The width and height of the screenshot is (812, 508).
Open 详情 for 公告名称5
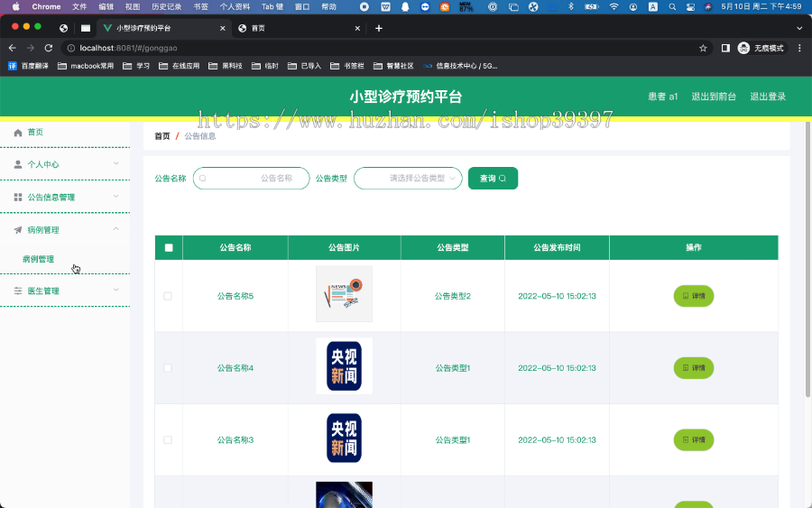pyautogui.click(x=694, y=296)
